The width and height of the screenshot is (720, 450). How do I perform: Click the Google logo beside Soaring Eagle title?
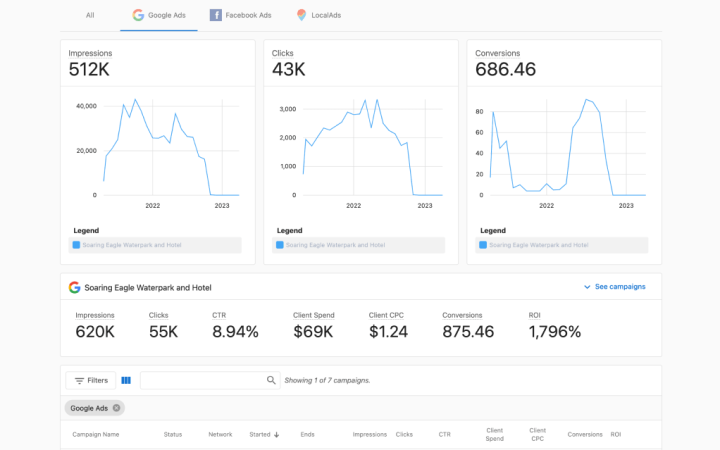(74, 287)
